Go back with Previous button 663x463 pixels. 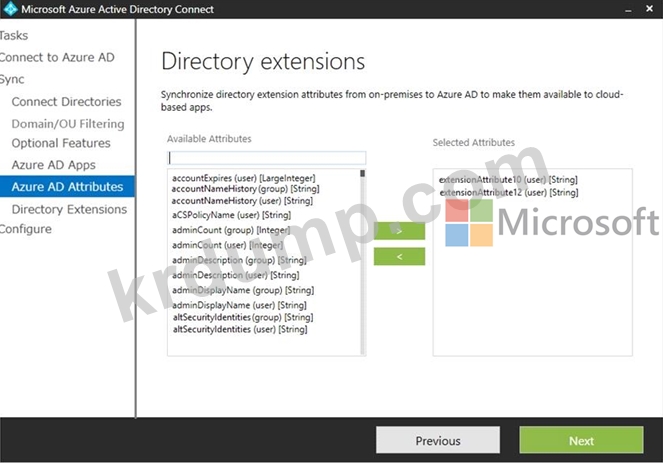438,440
